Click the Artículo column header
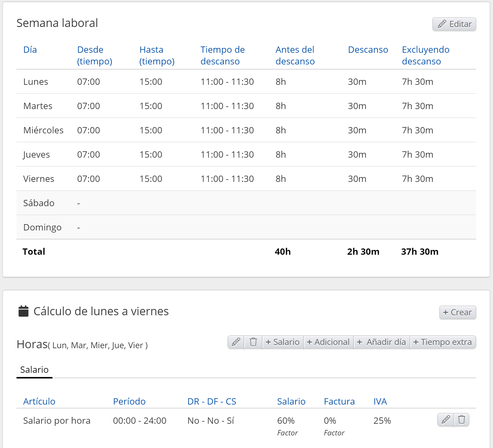493x448 pixels. (x=39, y=401)
